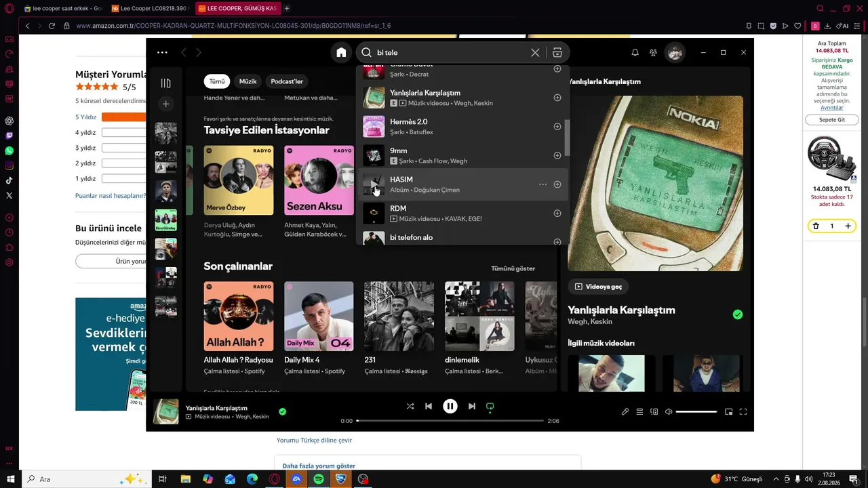Screen dimensions: 868x488
Task: Pause the current track
Action: point(450,406)
